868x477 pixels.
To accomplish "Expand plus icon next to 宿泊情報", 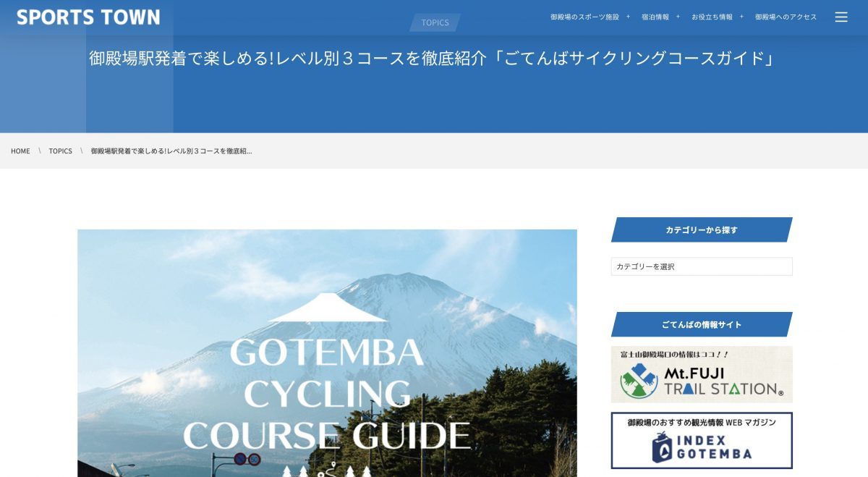I will pos(678,17).
